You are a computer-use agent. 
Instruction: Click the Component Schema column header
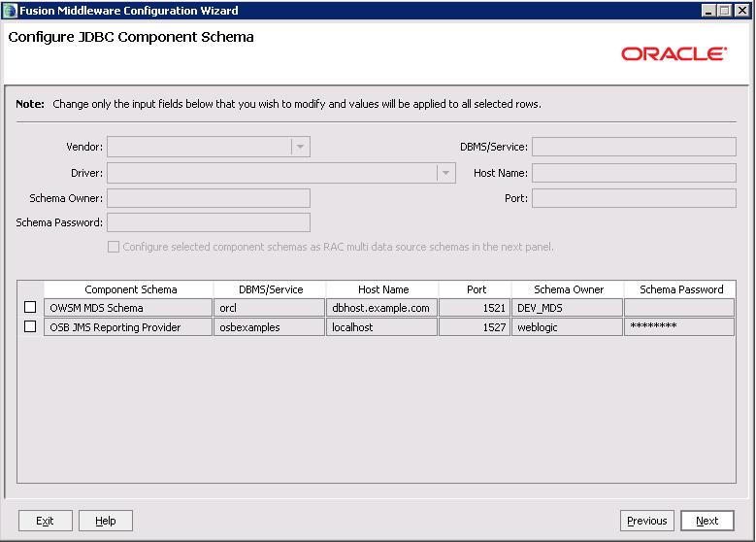click(128, 289)
